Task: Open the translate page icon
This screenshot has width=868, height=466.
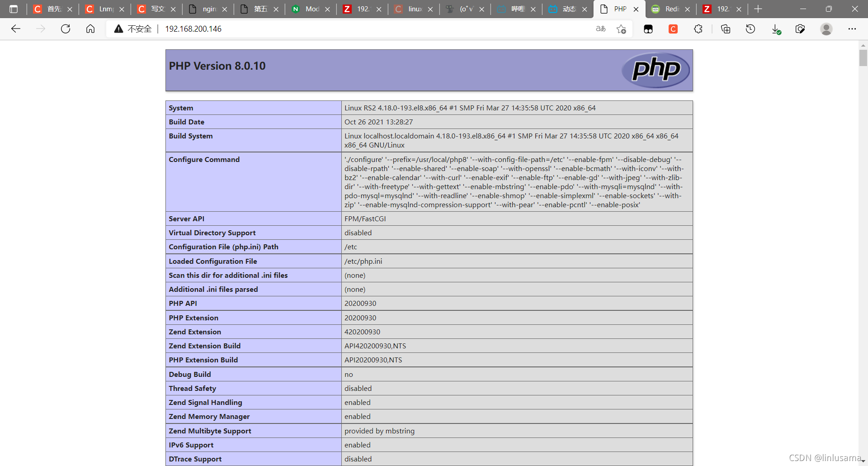Action: (601, 29)
